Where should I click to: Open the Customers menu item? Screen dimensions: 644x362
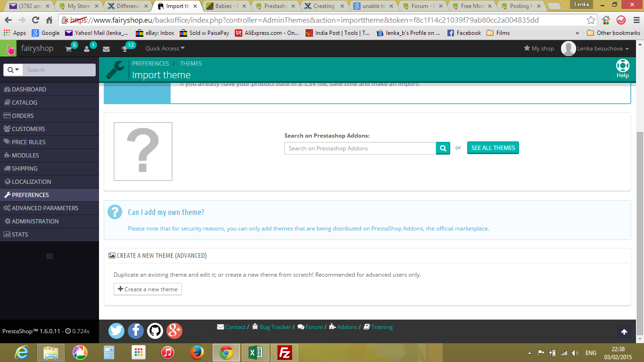click(x=50, y=129)
